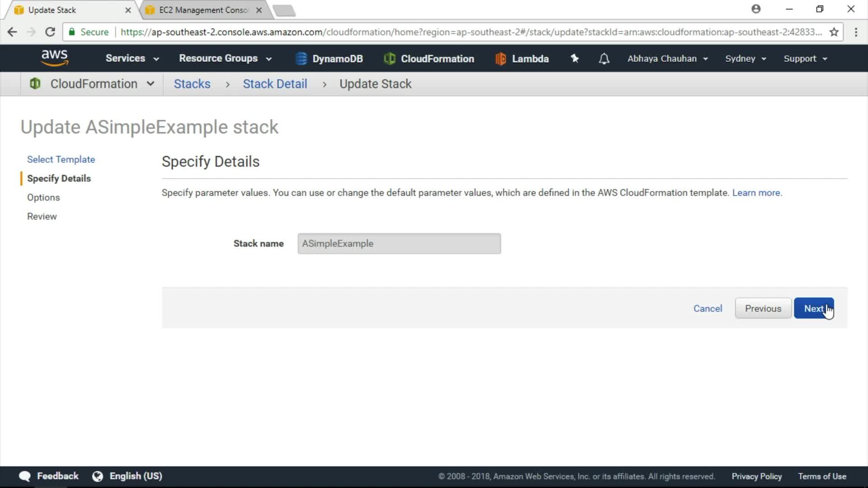This screenshot has width=868, height=488.
Task: Open Chrome menu three-dots icon
Action: (x=856, y=32)
